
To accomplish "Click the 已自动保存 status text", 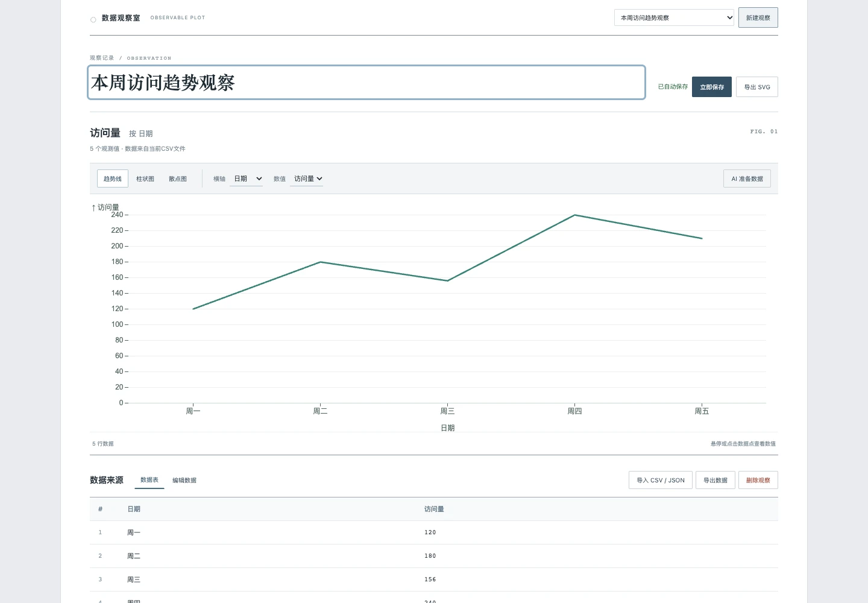I will point(673,87).
